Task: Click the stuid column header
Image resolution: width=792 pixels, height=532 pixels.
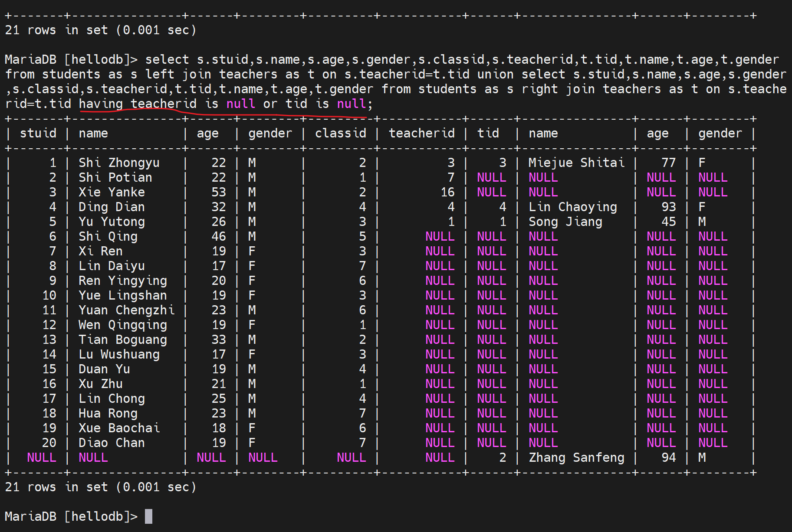Action: pyautogui.click(x=38, y=133)
